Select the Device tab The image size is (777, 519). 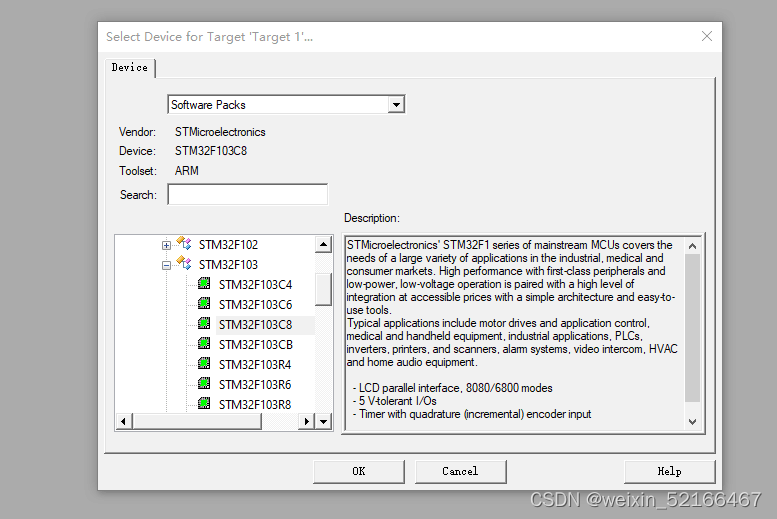pyautogui.click(x=130, y=67)
